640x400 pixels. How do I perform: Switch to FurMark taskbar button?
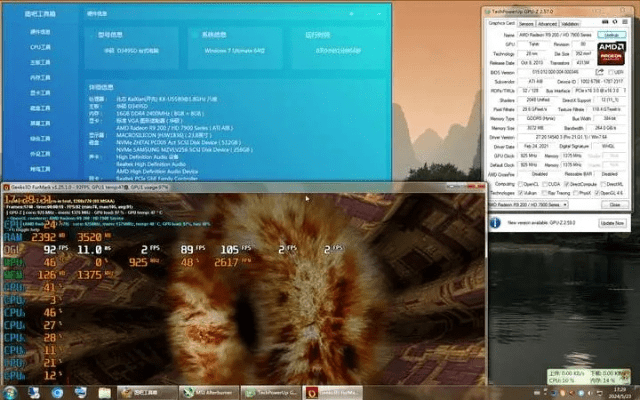[x=330, y=391]
